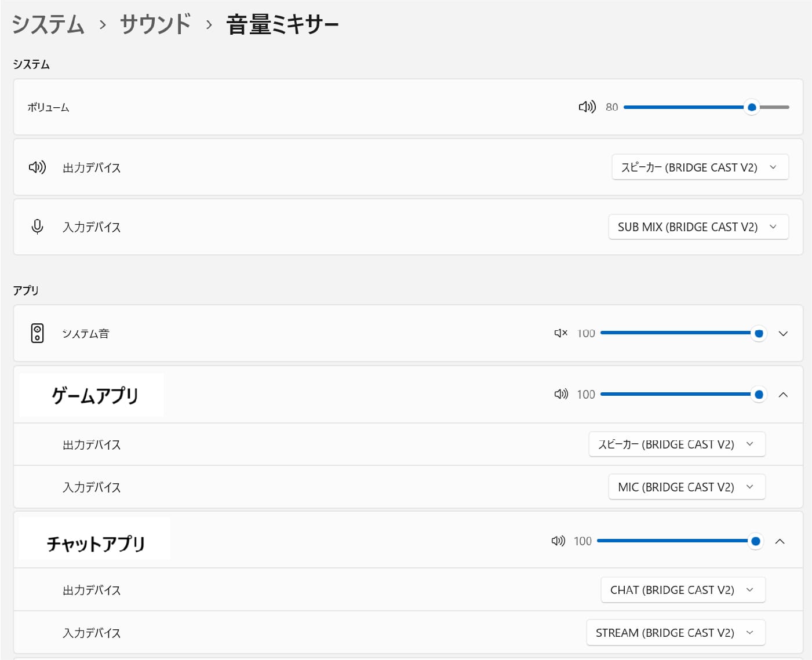Open the SUB MIX (BRIDGE CAST V2) input dropdown
This screenshot has width=812, height=660.
tap(698, 227)
